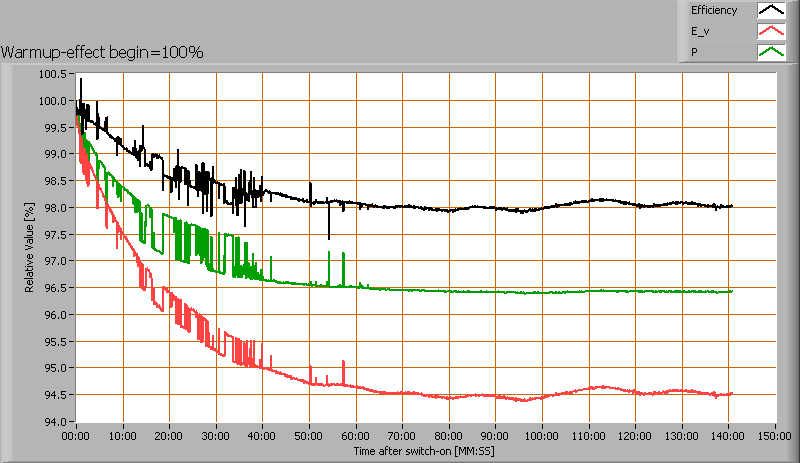Screen dimensions: 800x463
Task: Click the 70:00 x-axis tick label
Action: click(x=402, y=437)
